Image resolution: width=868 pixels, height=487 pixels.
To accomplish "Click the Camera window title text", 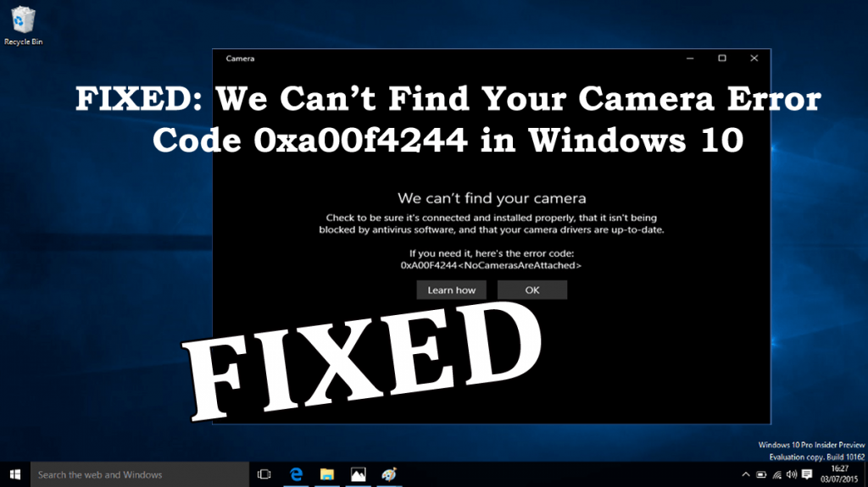I will click(240, 58).
